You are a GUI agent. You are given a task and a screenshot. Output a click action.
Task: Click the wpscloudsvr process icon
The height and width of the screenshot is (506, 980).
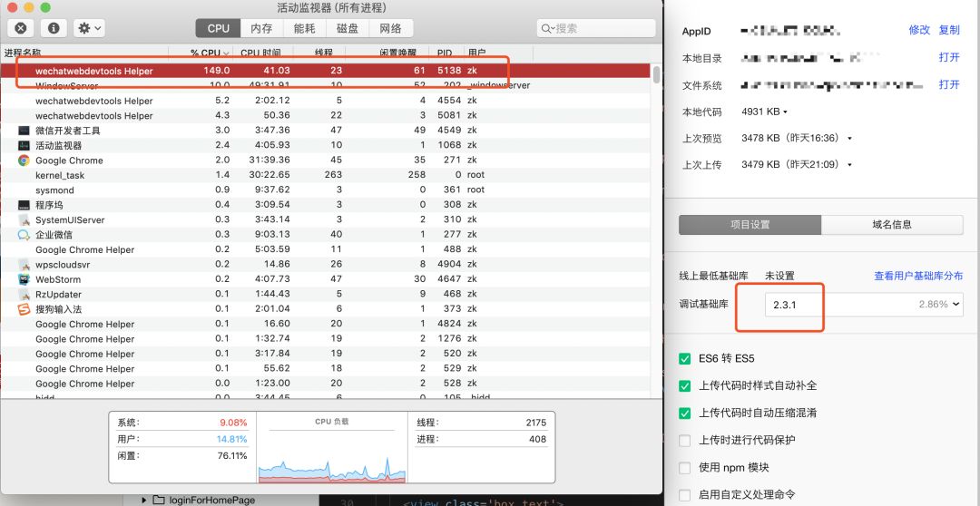[x=24, y=264]
